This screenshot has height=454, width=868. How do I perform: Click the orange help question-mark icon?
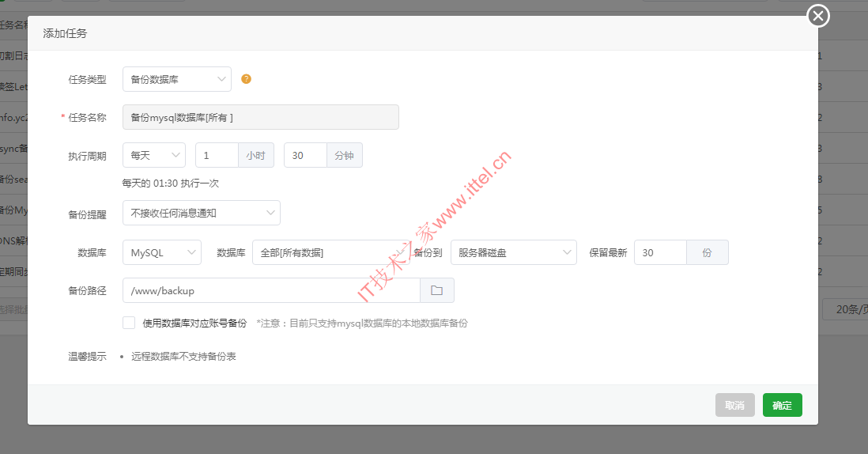pyautogui.click(x=247, y=79)
